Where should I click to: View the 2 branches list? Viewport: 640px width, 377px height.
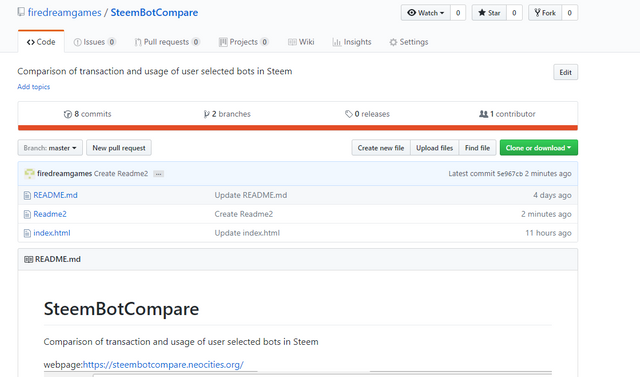(227, 114)
